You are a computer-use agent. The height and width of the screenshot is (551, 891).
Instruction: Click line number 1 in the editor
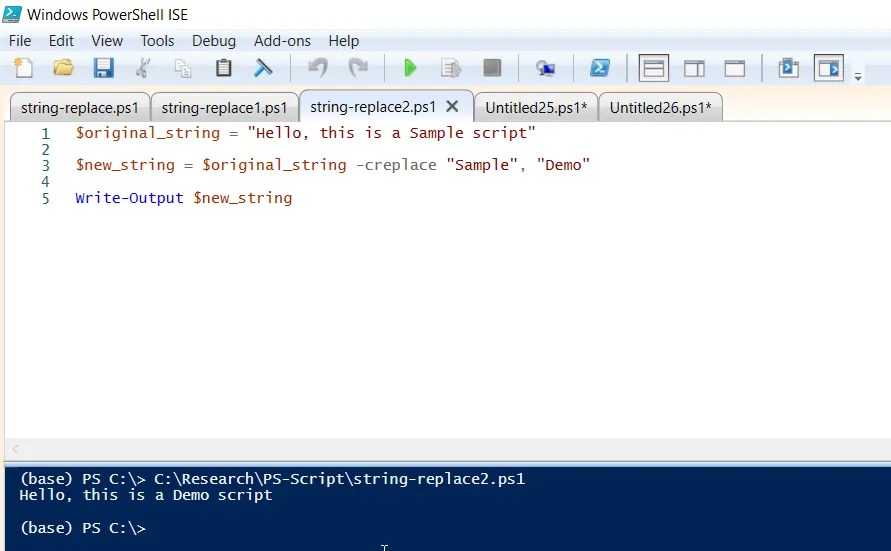[x=45, y=133]
